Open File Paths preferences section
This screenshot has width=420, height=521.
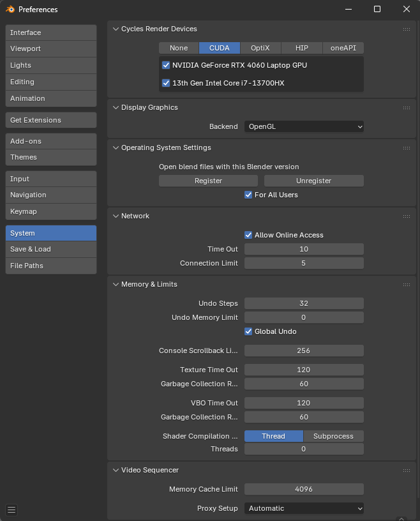(x=51, y=266)
